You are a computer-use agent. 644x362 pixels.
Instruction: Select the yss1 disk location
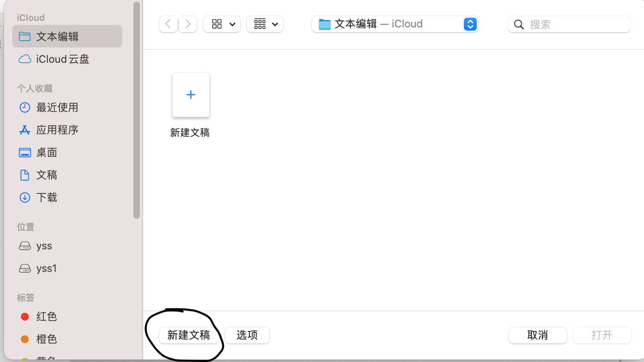click(67, 268)
